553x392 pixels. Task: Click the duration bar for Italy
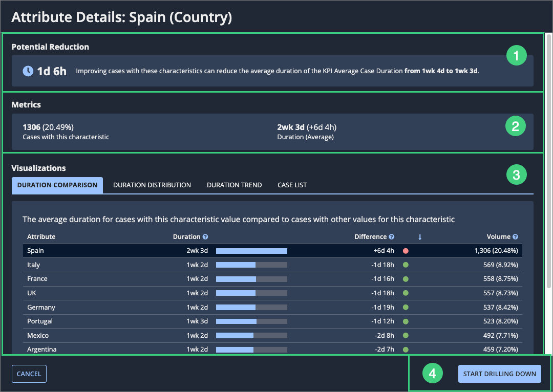coord(251,265)
